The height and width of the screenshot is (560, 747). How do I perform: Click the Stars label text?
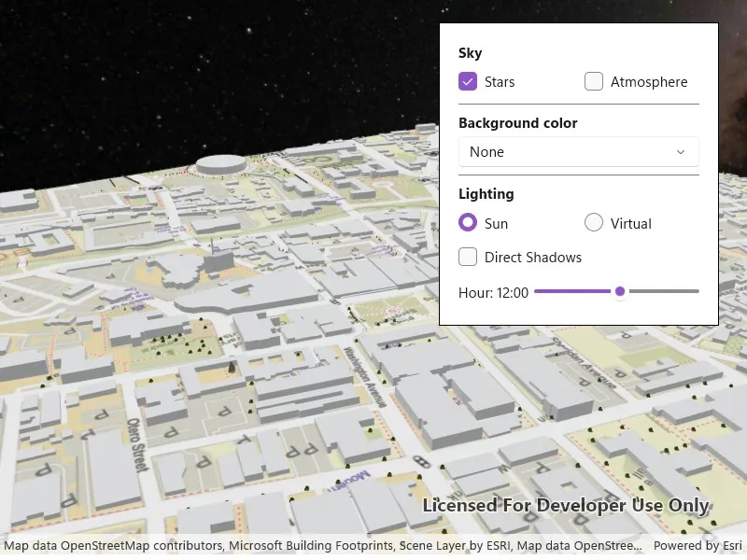click(500, 82)
